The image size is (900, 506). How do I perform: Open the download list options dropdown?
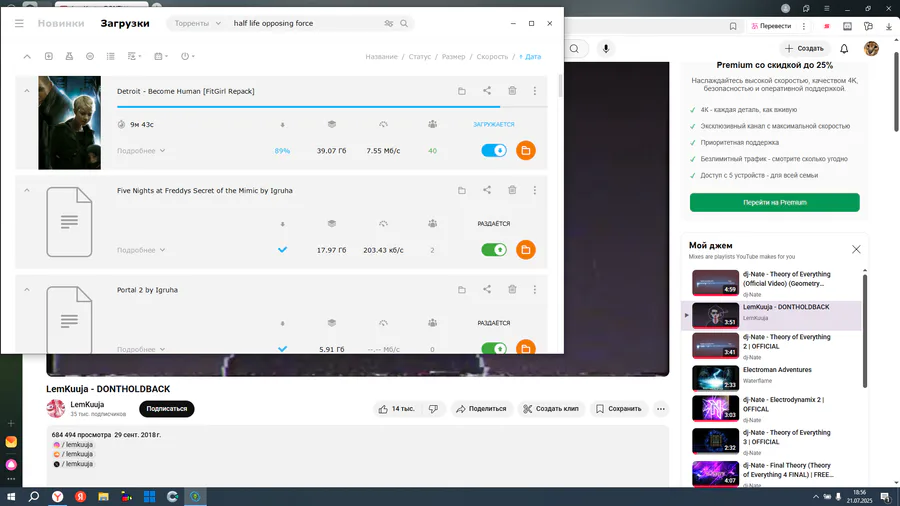[134, 56]
